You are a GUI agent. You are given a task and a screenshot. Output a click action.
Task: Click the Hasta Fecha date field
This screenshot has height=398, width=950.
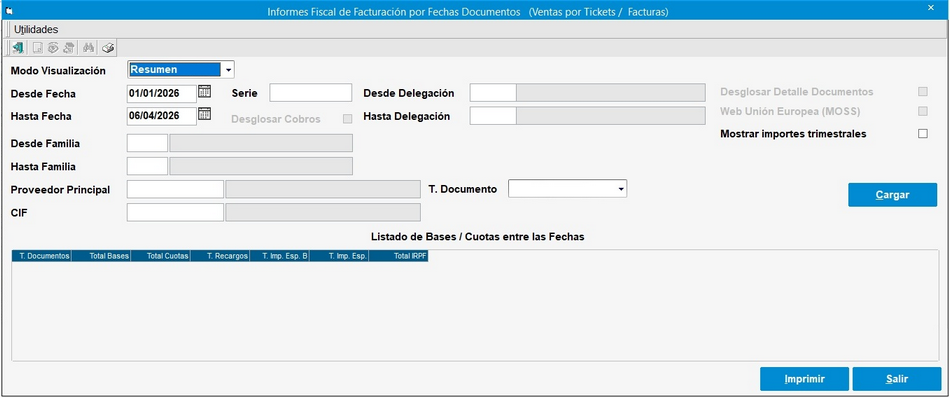(162, 116)
